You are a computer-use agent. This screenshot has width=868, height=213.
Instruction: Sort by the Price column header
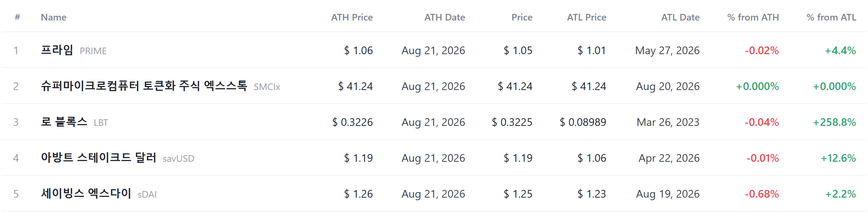click(x=522, y=17)
